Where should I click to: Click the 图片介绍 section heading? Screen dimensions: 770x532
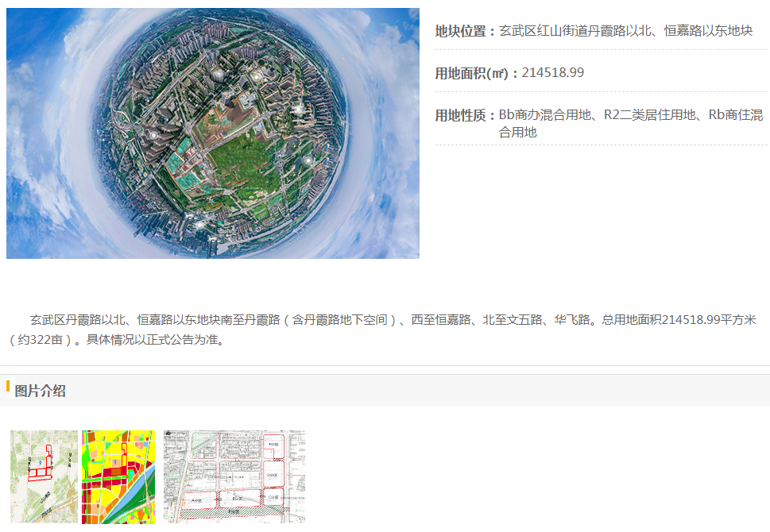pos(40,391)
